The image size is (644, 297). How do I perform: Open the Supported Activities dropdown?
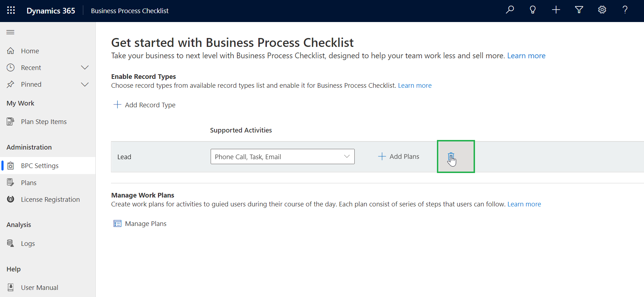[283, 157]
